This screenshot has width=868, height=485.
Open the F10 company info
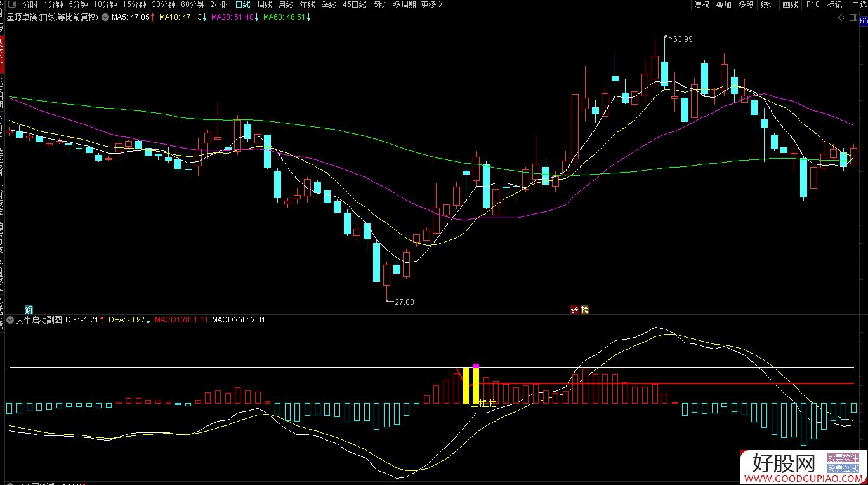813,4
